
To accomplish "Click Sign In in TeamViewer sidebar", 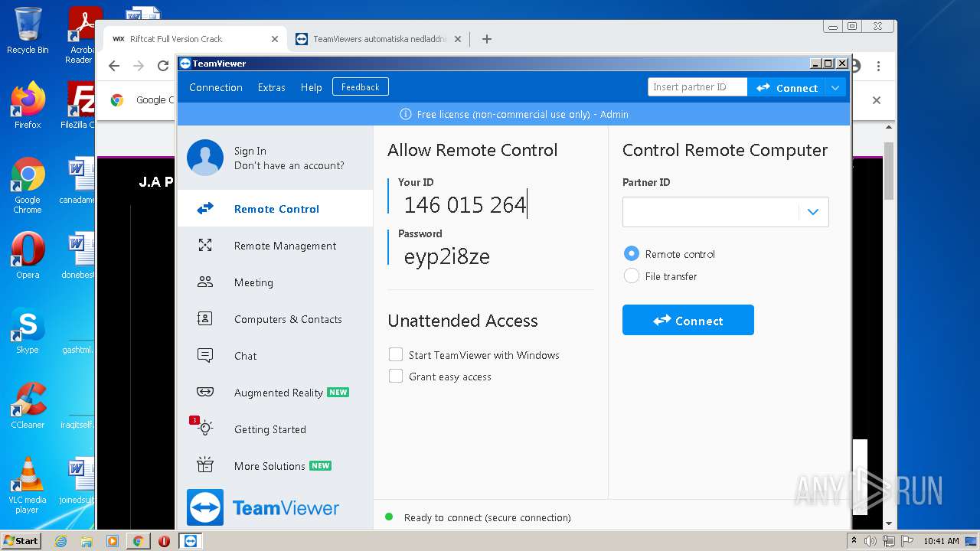I will click(x=250, y=151).
